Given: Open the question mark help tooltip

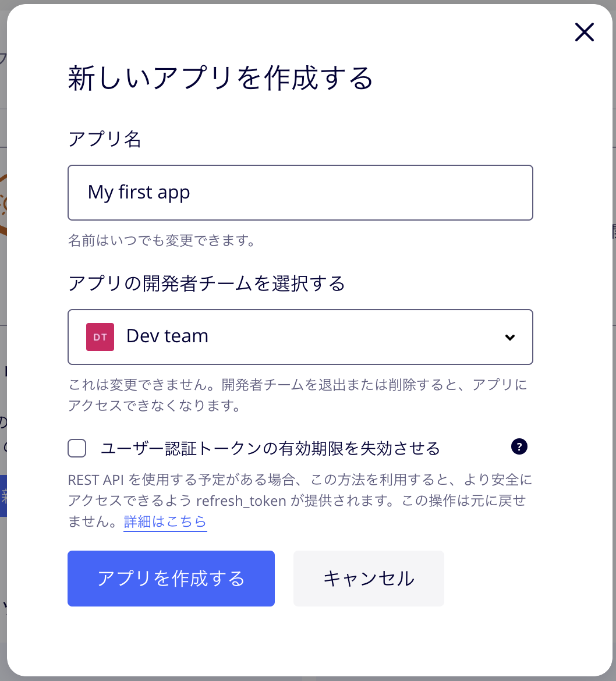Looking at the screenshot, I should (x=519, y=446).
